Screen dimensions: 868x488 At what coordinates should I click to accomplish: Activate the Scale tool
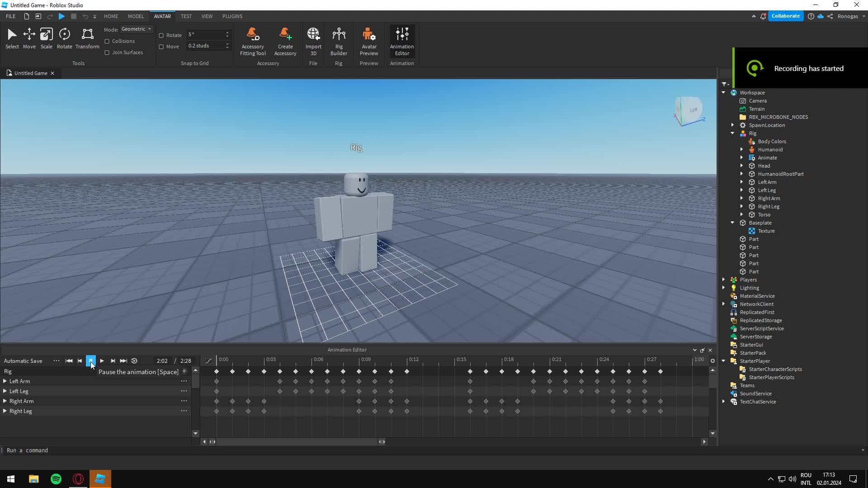tap(46, 38)
